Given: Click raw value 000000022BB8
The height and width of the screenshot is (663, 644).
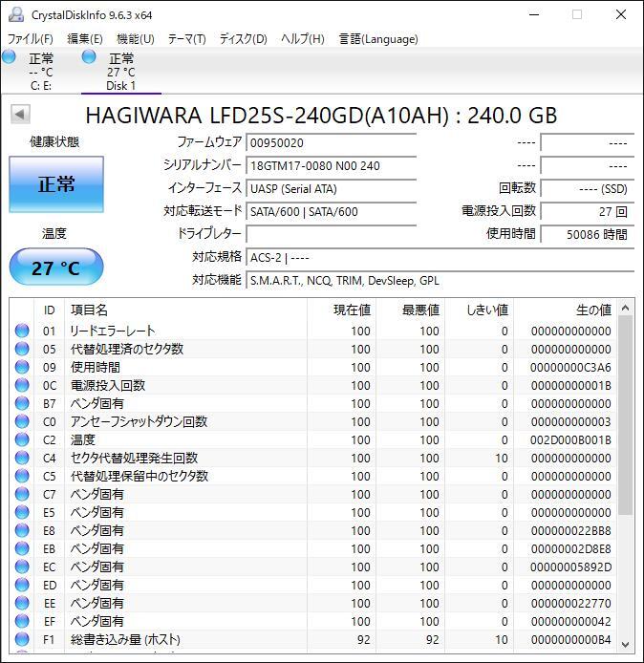Looking at the screenshot, I should click(x=570, y=531).
